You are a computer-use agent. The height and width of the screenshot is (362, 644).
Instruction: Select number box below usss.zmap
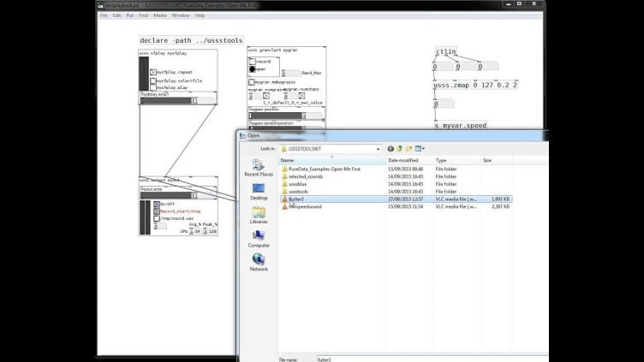(x=444, y=104)
